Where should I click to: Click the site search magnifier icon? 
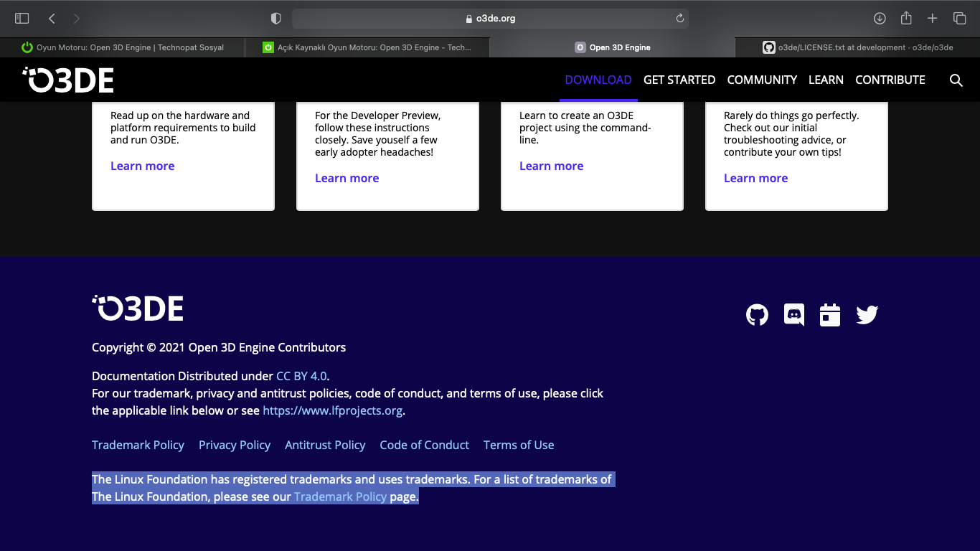click(956, 80)
